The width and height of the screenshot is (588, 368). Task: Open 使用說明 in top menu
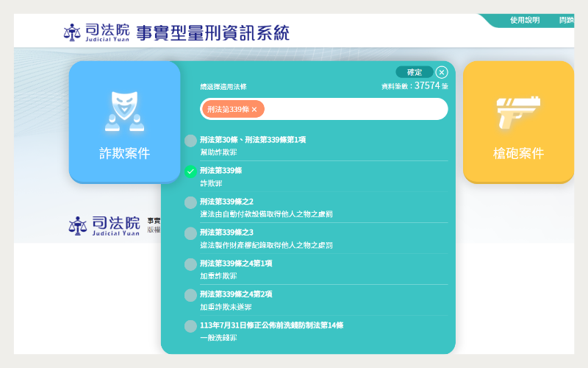(x=525, y=21)
